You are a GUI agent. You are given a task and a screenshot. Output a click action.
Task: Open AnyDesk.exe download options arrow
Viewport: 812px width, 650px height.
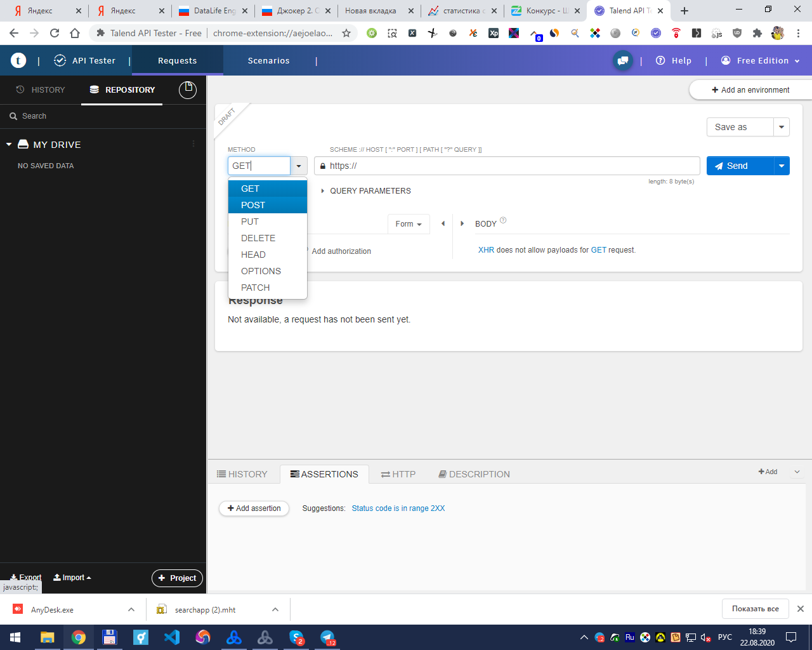coord(131,609)
